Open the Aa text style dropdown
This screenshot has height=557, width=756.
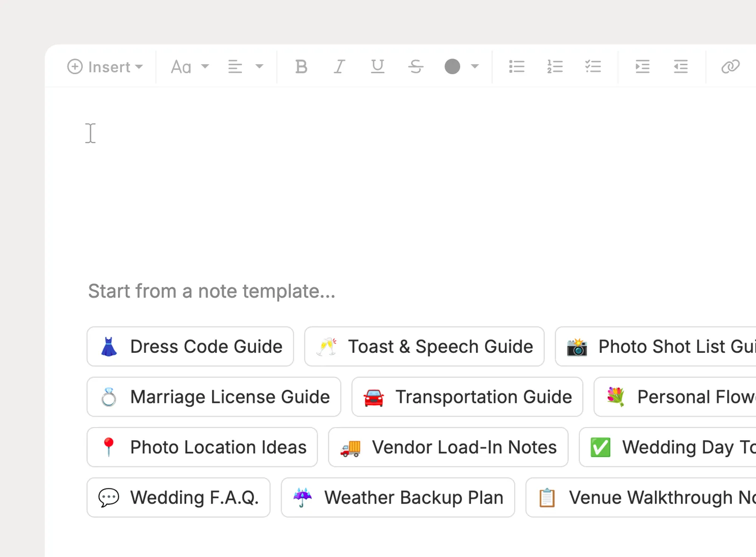(x=189, y=67)
